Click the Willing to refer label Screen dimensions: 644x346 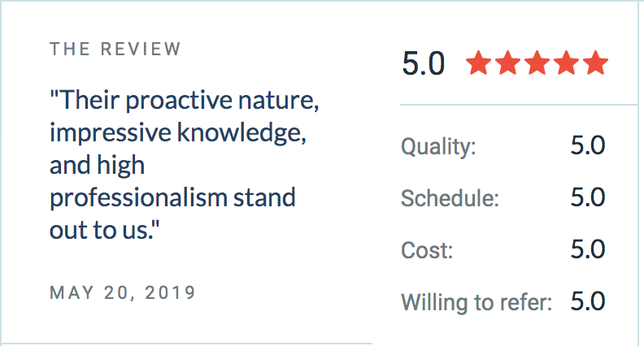point(476,302)
